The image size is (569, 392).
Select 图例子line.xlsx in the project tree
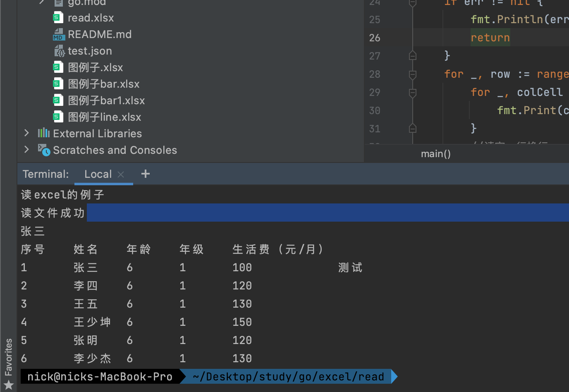click(x=105, y=117)
